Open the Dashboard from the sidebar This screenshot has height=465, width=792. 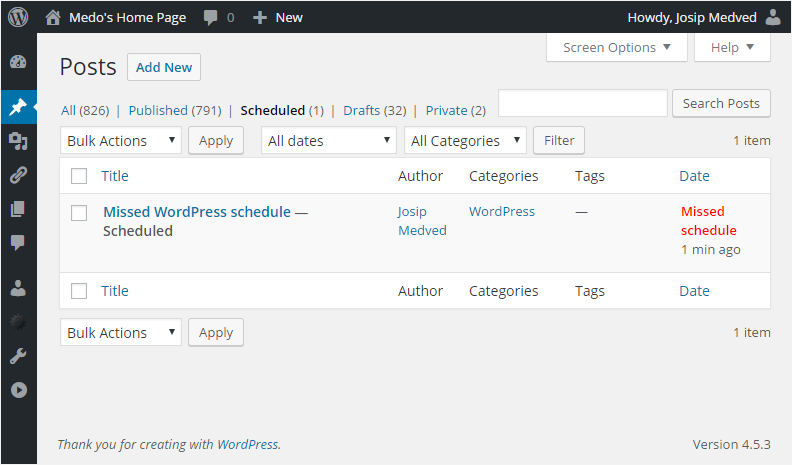(18, 62)
